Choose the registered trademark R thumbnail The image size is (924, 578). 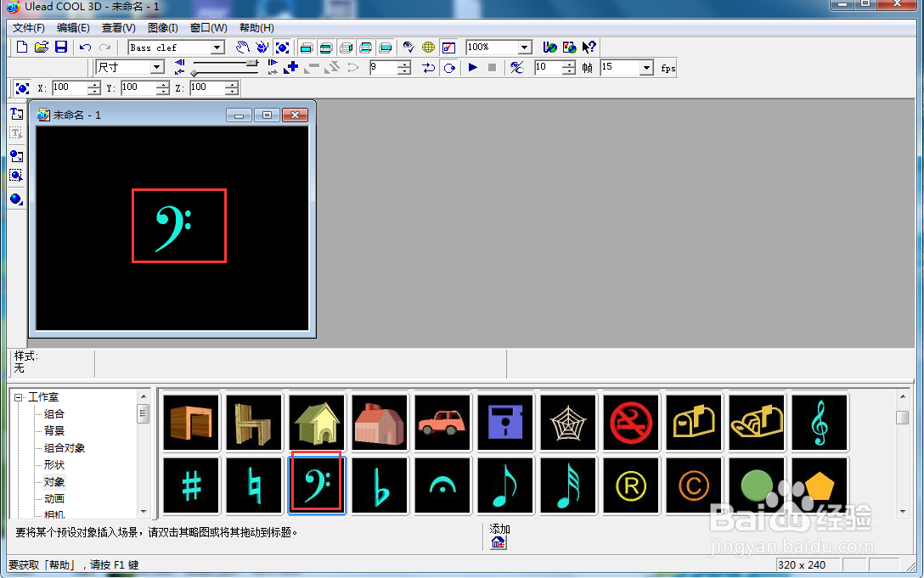pyautogui.click(x=631, y=485)
